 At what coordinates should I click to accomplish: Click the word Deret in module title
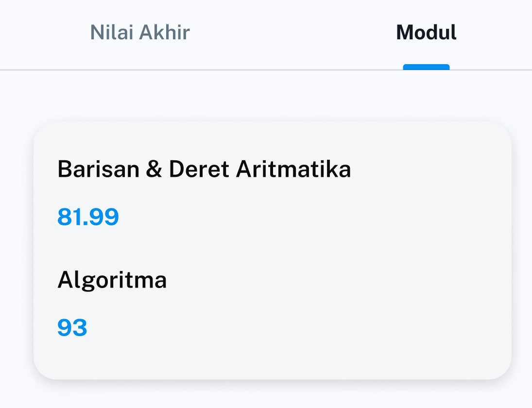click(x=199, y=170)
